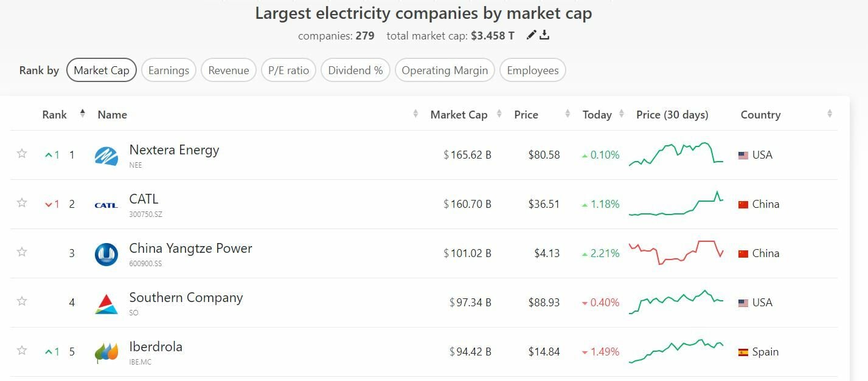Click the China Yangtze Power logo
The image size is (868, 381).
point(106,254)
